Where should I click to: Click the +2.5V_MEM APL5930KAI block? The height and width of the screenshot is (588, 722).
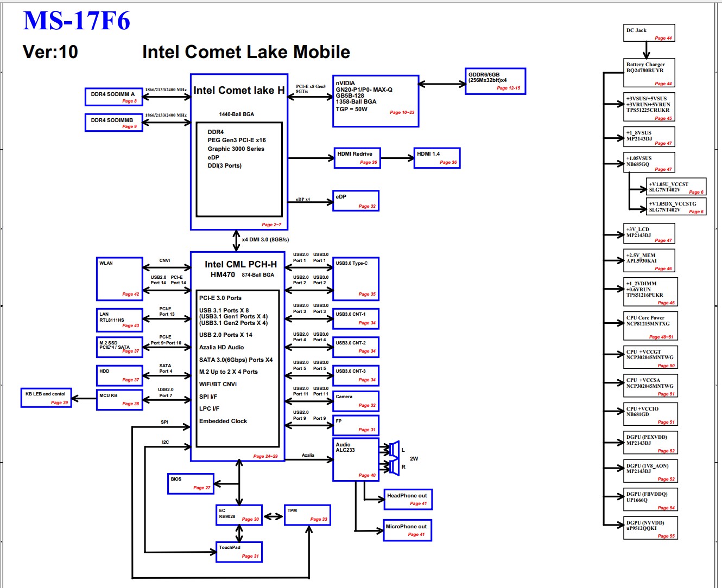pyautogui.click(x=649, y=261)
